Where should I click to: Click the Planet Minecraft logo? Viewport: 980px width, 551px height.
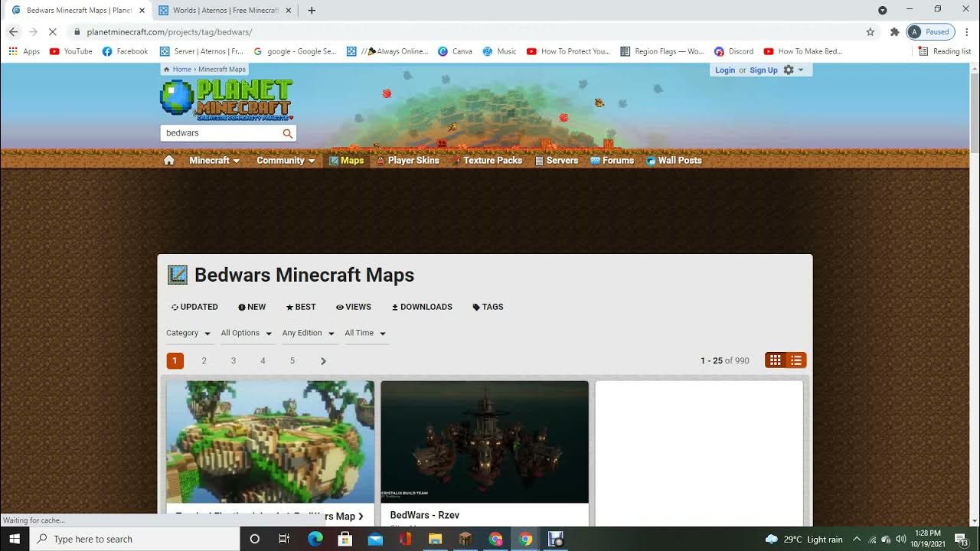click(x=227, y=99)
